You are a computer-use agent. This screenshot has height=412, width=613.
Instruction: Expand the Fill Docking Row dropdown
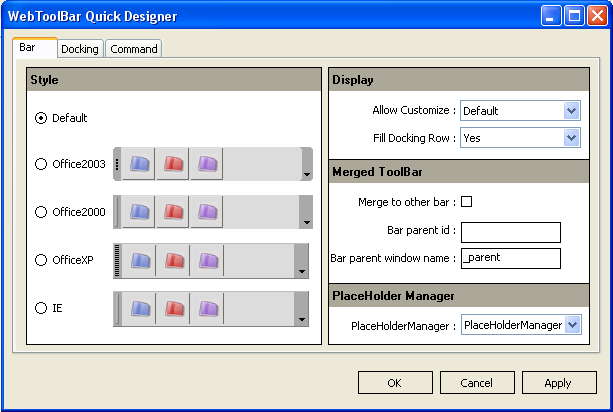pyautogui.click(x=571, y=138)
